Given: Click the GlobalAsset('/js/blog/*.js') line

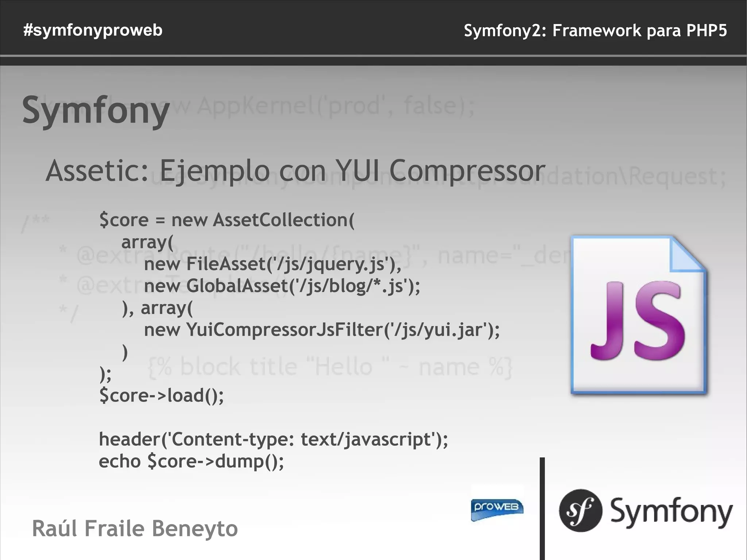Looking at the screenshot, I should 282,286.
